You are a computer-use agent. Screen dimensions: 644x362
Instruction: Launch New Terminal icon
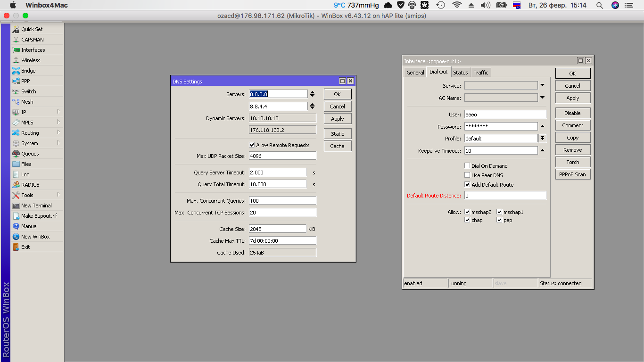16,206
